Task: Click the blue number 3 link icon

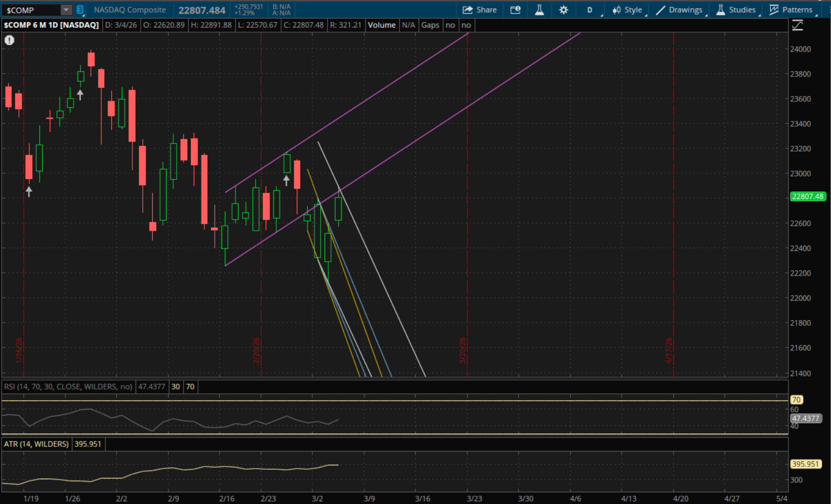Action: pos(80,10)
